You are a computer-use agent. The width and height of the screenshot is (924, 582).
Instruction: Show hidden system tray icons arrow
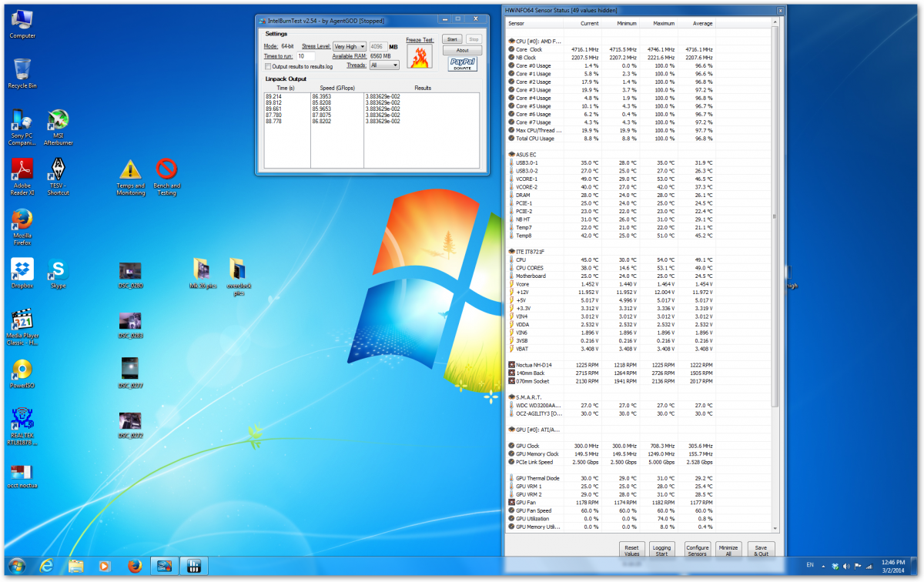tap(823, 567)
